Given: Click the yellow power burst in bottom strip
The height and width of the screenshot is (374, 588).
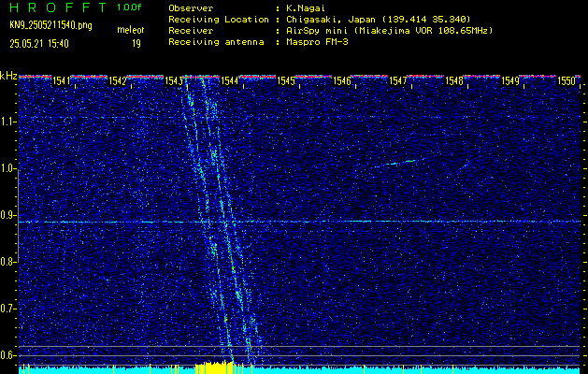Looking at the screenshot, I should pyautogui.click(x=213, y=367).
